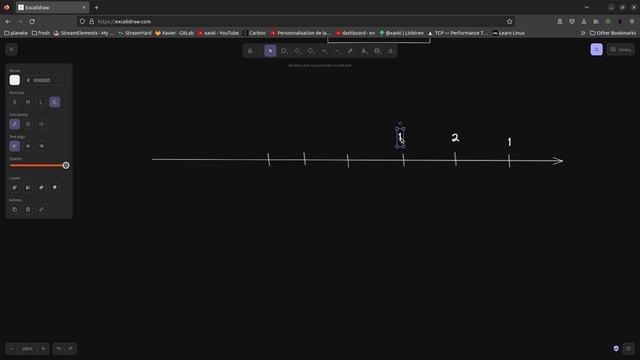Go back to previous page
The height and width of the screenshot is (360, 640).
(8, 21)
